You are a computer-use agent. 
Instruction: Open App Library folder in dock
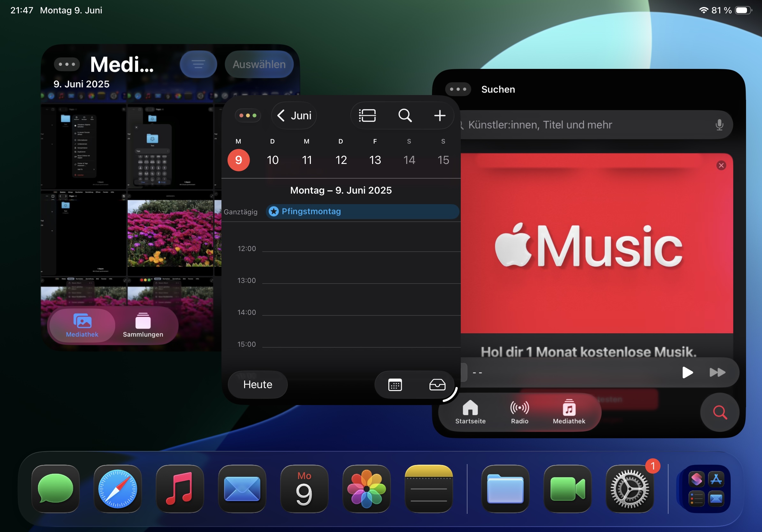[x=706, y=489]
